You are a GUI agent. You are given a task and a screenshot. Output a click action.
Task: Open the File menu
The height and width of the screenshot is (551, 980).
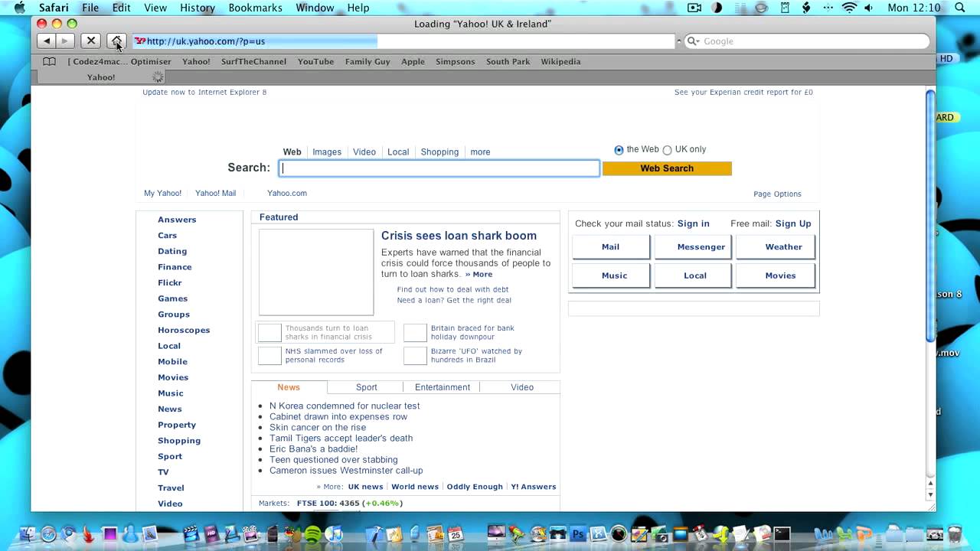coord(90,8)
